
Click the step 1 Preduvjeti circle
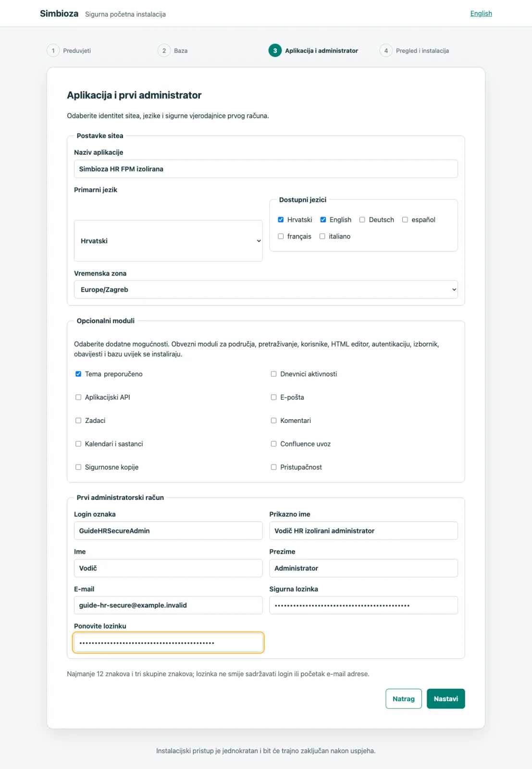tap(53, 50)
